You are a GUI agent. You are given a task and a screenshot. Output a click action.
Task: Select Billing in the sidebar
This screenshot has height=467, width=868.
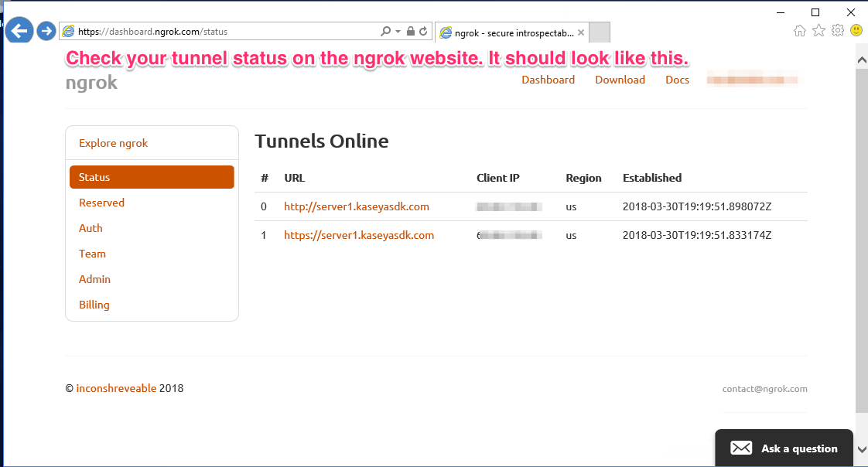[x=94, y=305]
